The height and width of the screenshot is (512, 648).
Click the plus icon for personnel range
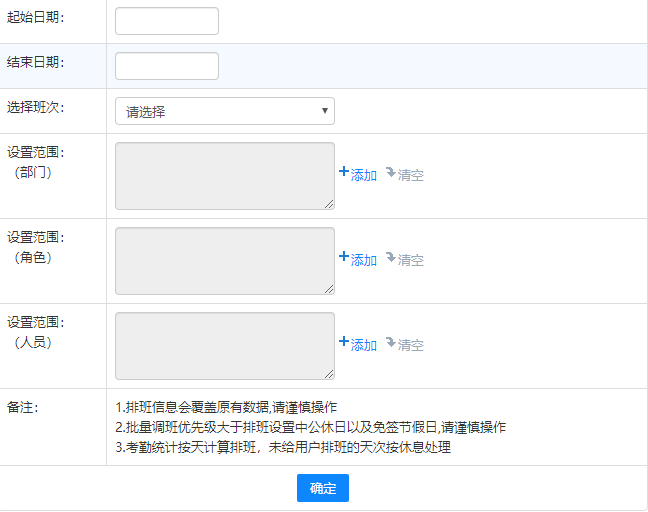tap(344, 342)
